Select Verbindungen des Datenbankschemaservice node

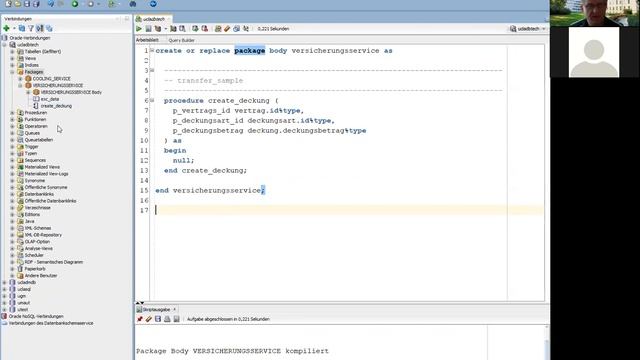[x=51, y=323]
